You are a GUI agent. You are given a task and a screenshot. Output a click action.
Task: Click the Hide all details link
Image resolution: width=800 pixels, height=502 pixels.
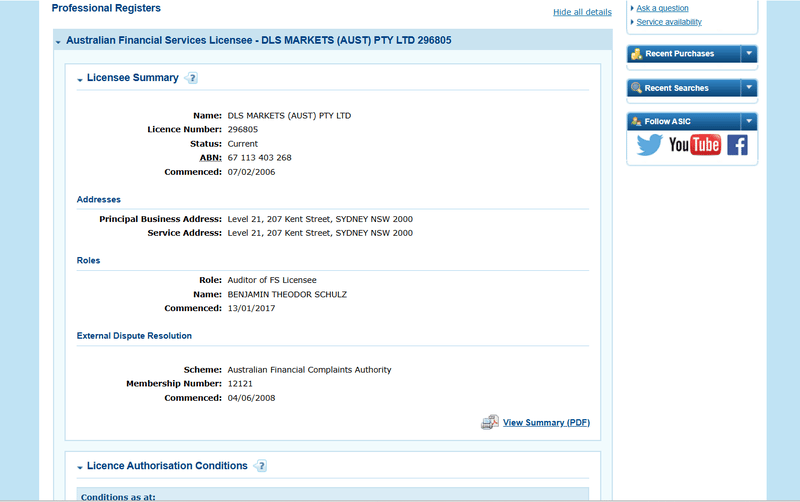click(582, 12)
